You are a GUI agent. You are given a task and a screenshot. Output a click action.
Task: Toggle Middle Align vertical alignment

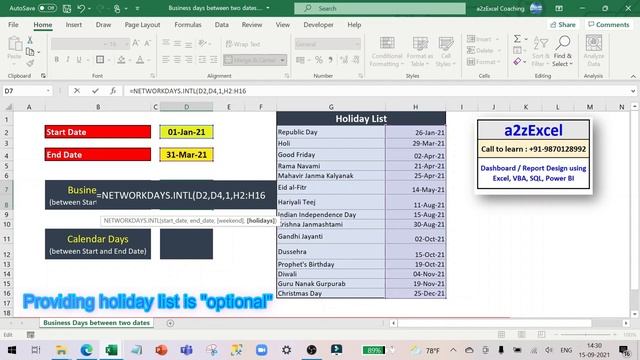[177, 43]
